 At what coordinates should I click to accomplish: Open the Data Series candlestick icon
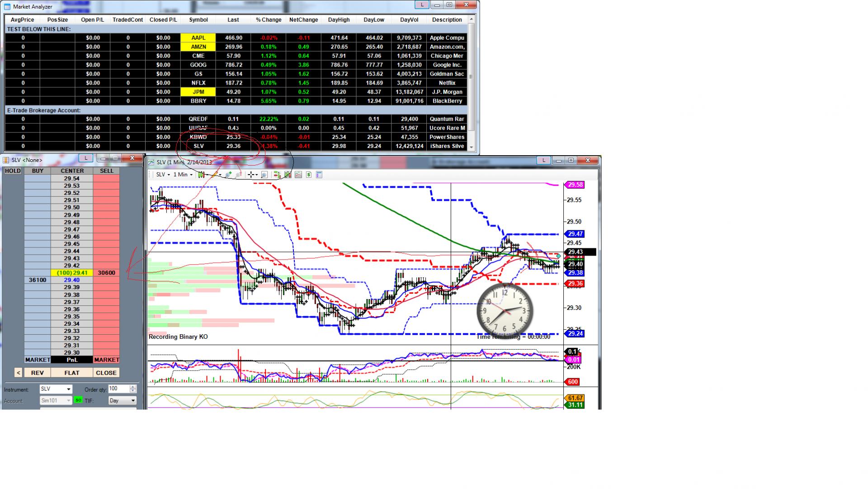click(x=288, y=175)
